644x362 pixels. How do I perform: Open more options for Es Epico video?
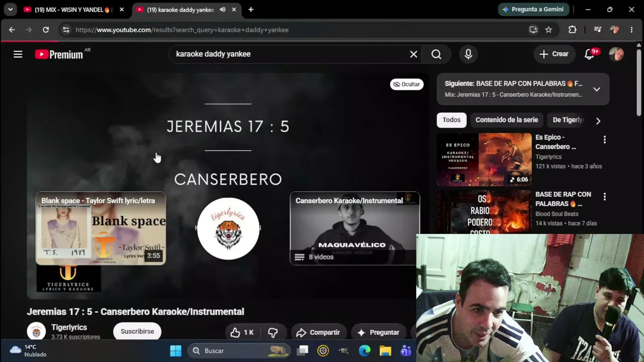[605, 140]
